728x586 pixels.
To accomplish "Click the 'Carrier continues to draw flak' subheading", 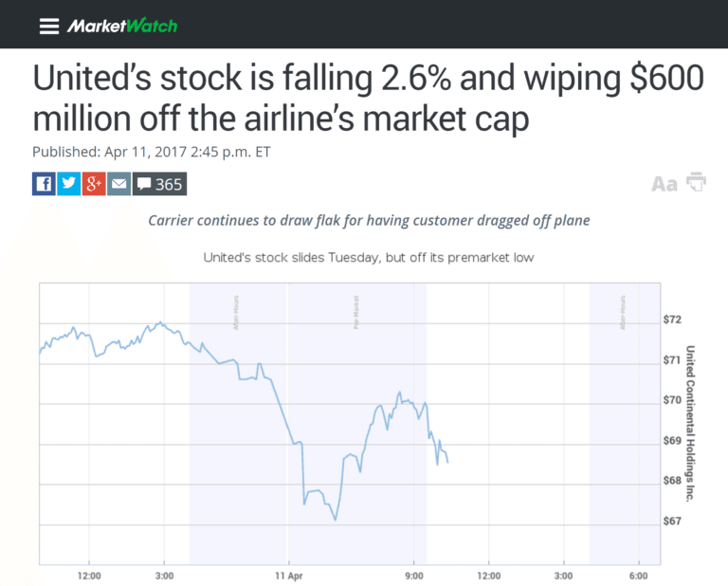I will (369, 220).
